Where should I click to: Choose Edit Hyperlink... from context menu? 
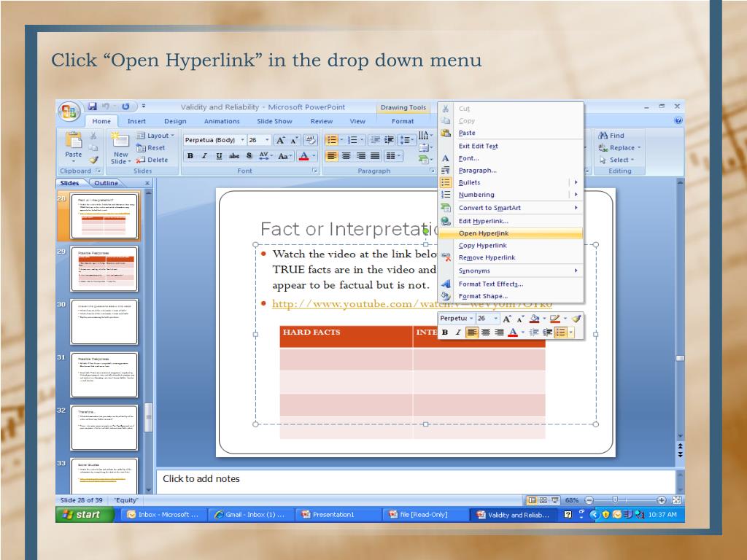510,221
